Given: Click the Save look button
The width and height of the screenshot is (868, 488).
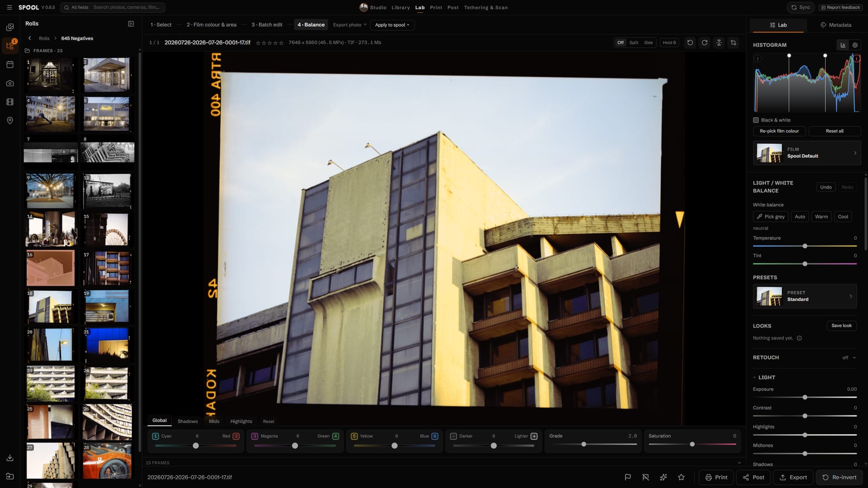Looking at the screenshot, I should (841, 325).
